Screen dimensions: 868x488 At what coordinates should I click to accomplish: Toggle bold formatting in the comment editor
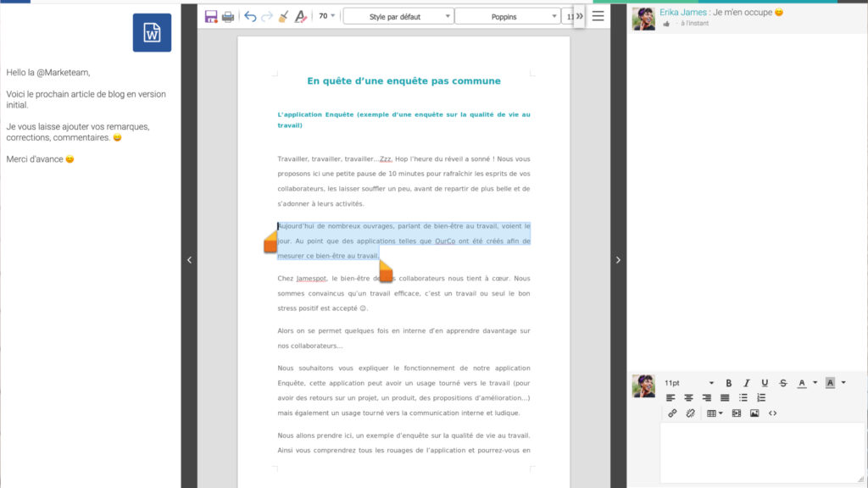728,383
